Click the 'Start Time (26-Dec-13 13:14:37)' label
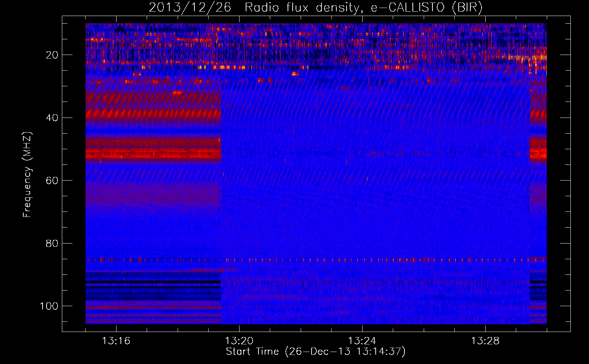 tap(316, 352)
